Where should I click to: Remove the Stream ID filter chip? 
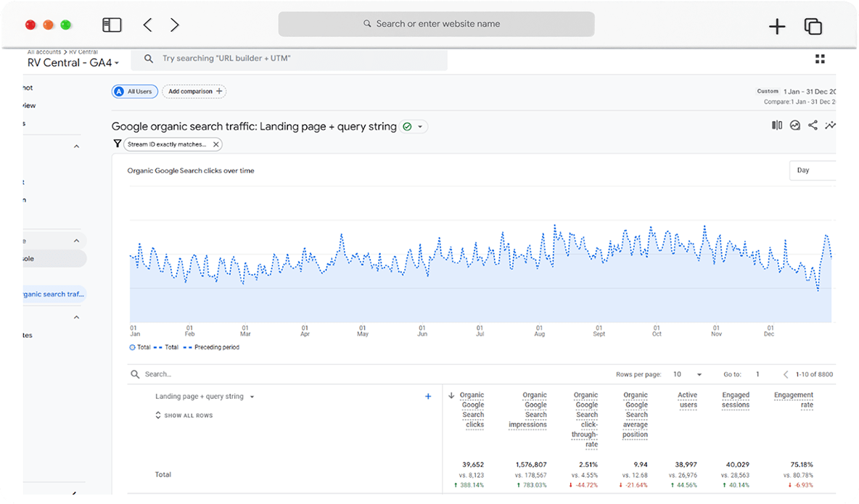point(216,144)
